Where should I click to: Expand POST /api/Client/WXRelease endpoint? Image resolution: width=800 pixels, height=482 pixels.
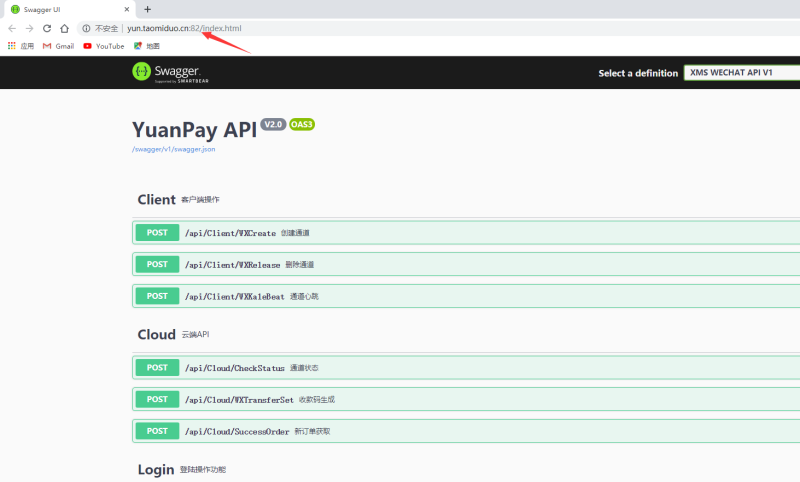(x=466, y=264)
